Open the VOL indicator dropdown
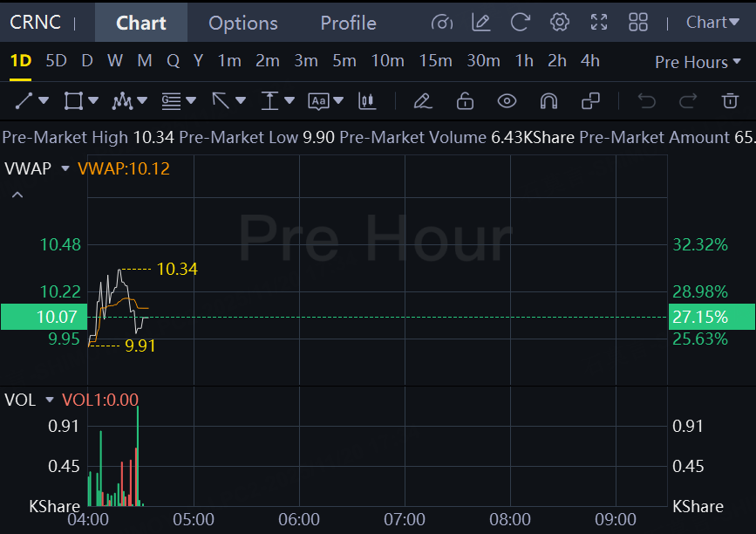 pyautogui.click(x=49, y=400)
